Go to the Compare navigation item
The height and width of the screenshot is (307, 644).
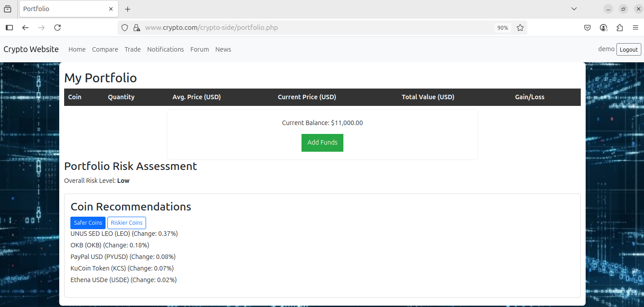[x=105, y=49]
